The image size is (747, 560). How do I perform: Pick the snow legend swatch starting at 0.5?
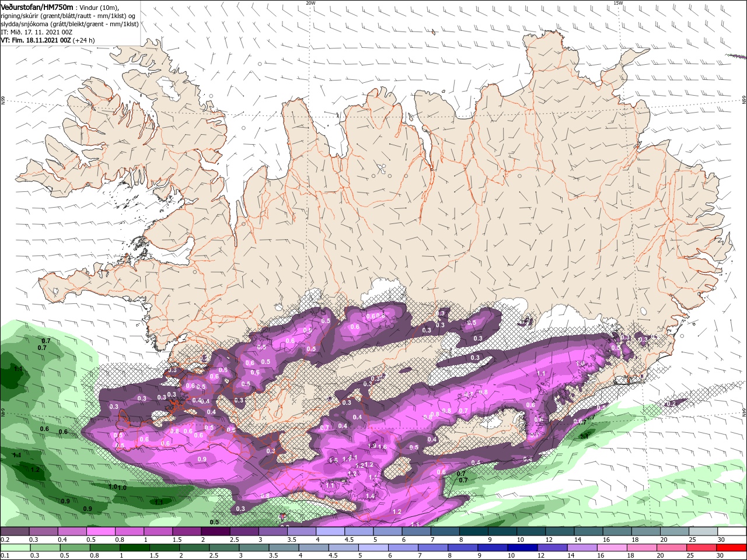pyautogui.click(x=100, y=531)
